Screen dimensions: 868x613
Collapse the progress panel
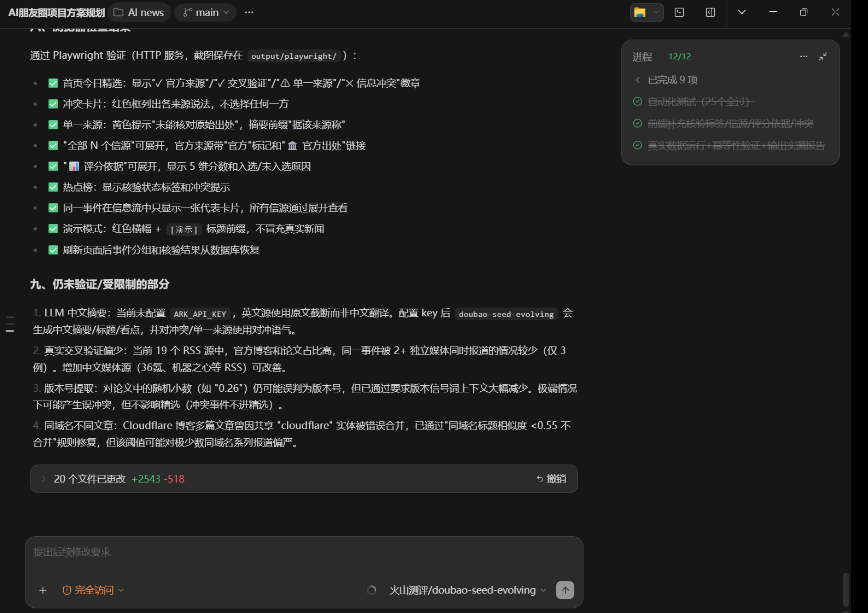(823, 56)
